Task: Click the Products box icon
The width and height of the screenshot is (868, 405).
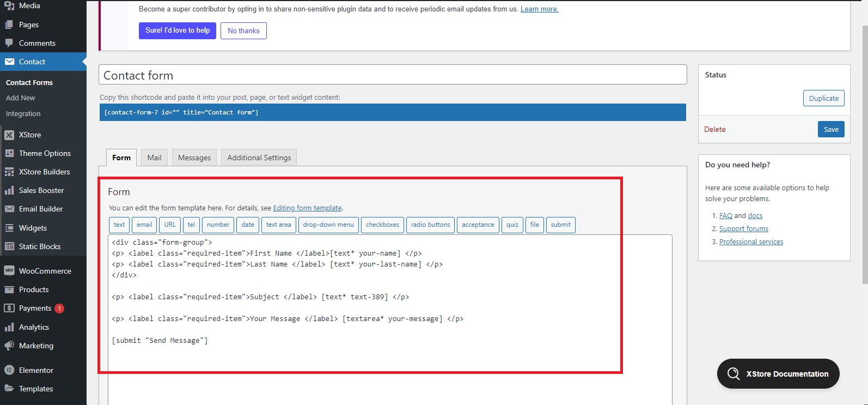Action: [x=9, y=289]
